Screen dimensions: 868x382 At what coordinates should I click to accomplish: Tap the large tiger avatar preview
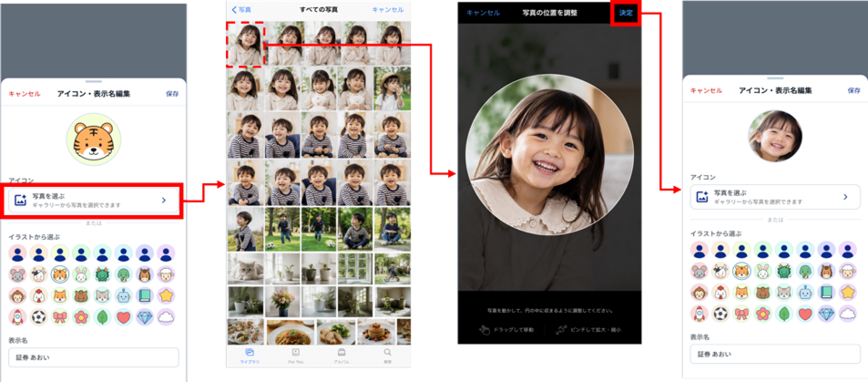point(94,140)
